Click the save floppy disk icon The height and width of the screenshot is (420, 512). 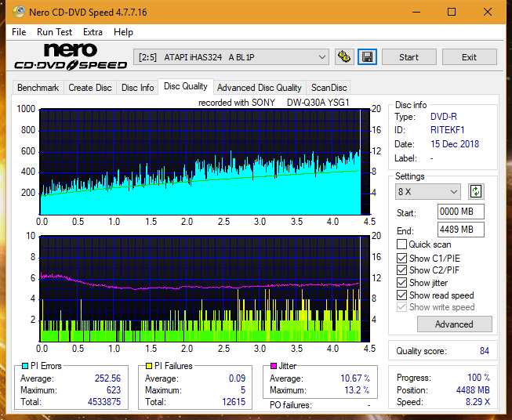click(x=367, y=57)
